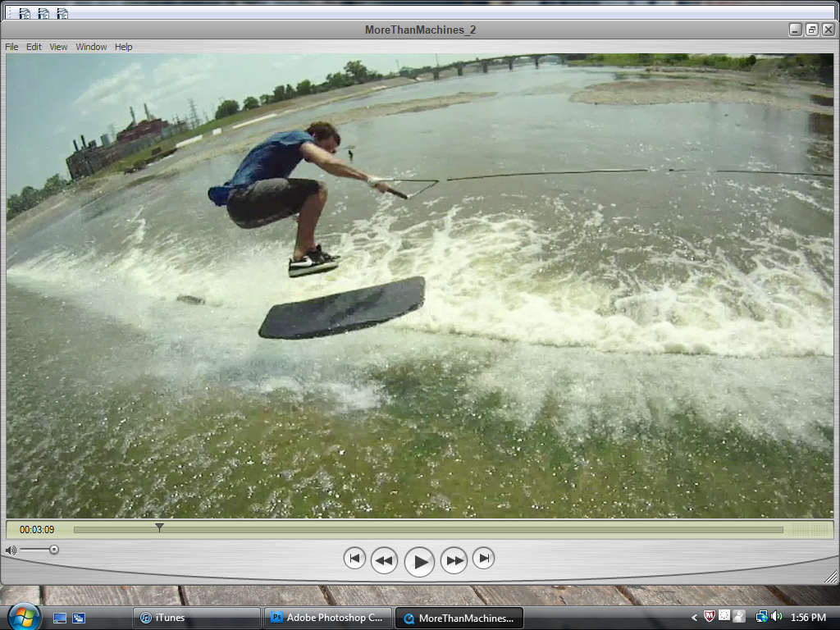Open the Window menu
The image size is (840, 630).
click(x=91, y=47)
